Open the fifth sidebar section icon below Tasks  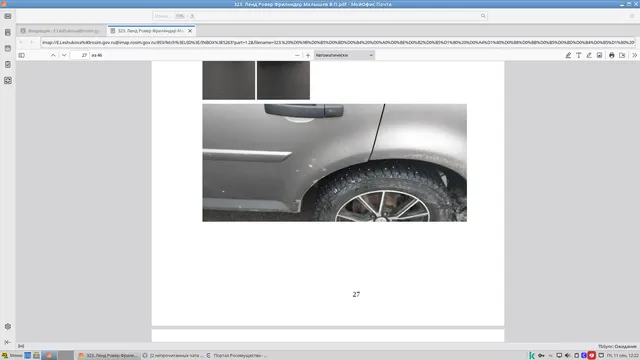tap(8, 80)
